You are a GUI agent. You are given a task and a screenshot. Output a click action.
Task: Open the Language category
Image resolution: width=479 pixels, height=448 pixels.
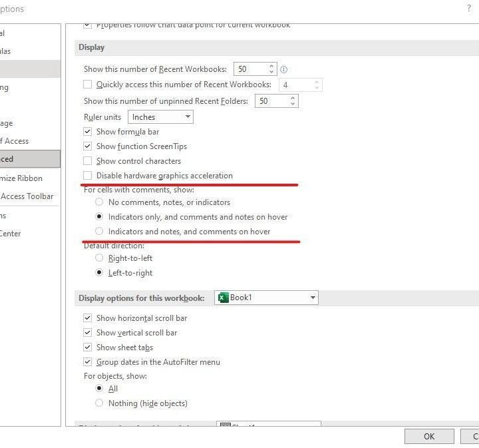pos(30,123)
